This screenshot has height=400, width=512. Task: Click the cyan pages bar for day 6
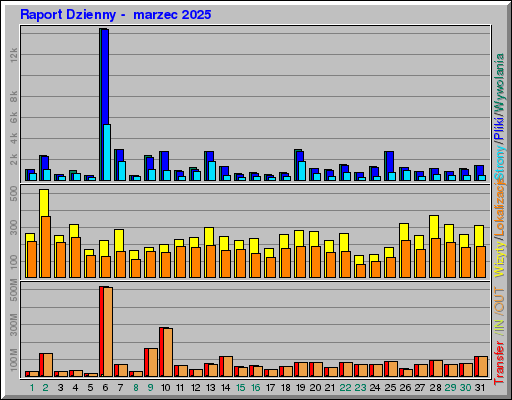(x=107, y=152)
